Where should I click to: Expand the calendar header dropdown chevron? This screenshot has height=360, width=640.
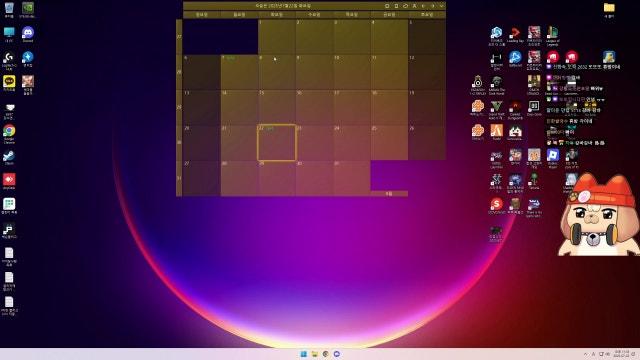tap(441, 6)
